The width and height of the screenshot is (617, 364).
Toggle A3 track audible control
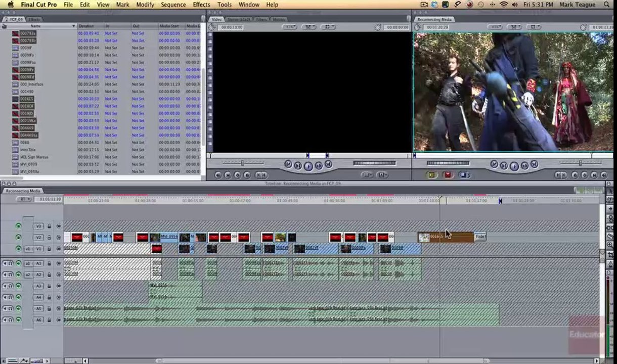click(x=19, y=286)
